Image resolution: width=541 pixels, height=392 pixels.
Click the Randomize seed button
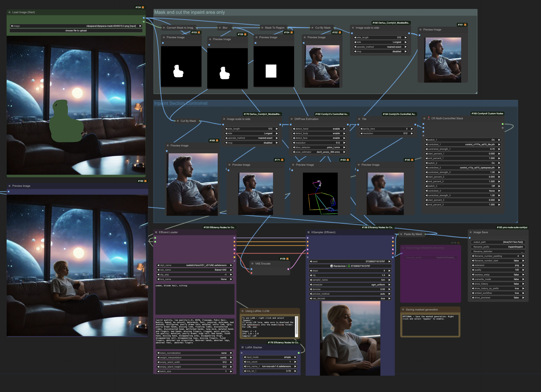pos(350,266)
